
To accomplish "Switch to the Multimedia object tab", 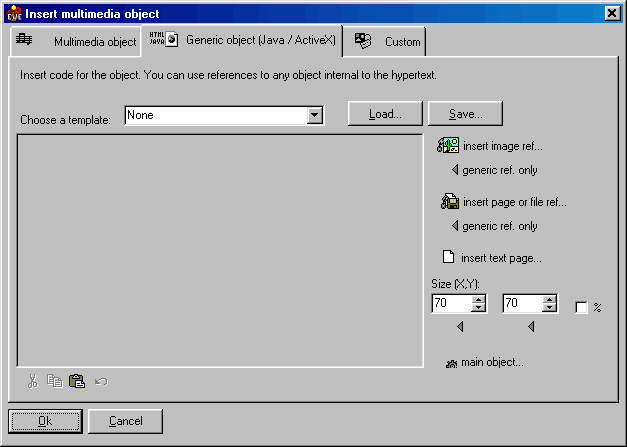I will click(77, 42).
